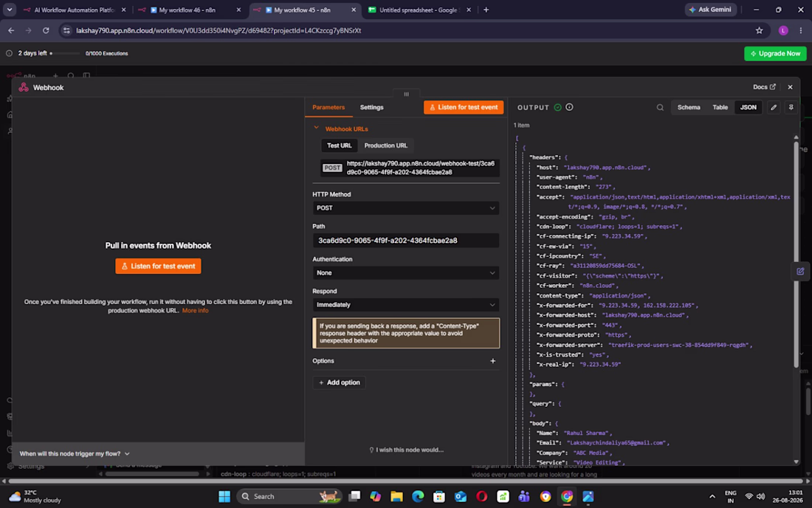Open the Chrome three-dot menu
Image resolution: width=812 pixels, height=508 pixels.
801,30
